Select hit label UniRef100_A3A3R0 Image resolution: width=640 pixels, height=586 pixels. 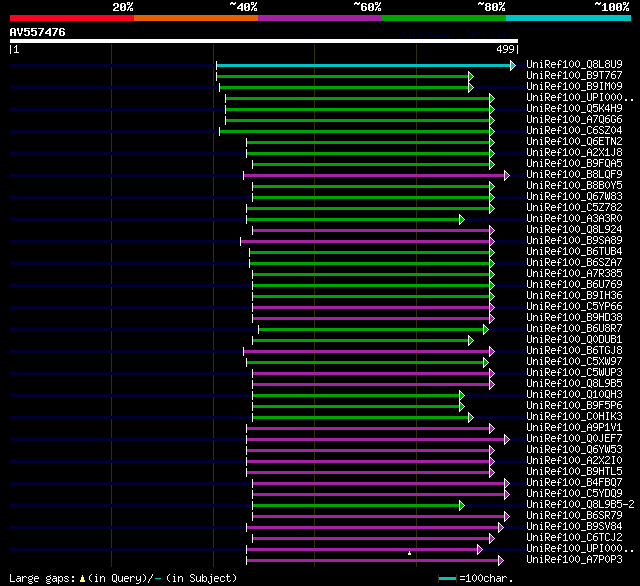point(574,219)
